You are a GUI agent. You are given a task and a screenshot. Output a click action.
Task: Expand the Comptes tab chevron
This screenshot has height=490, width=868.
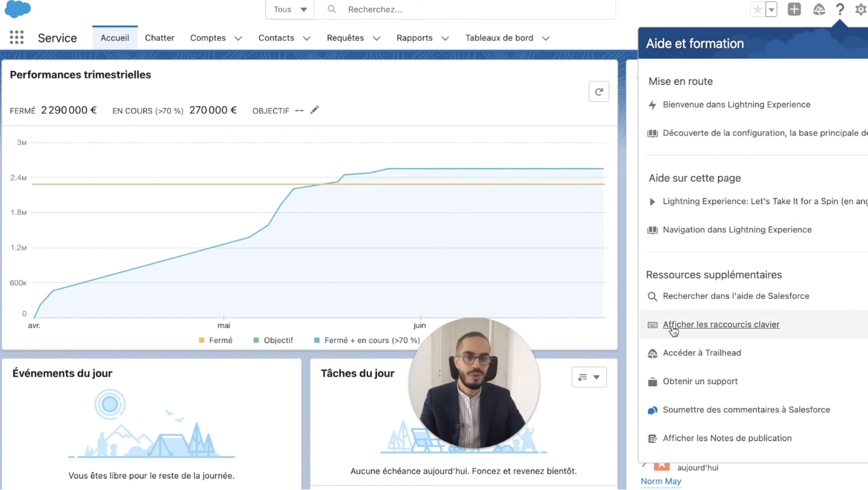point(238,38)
